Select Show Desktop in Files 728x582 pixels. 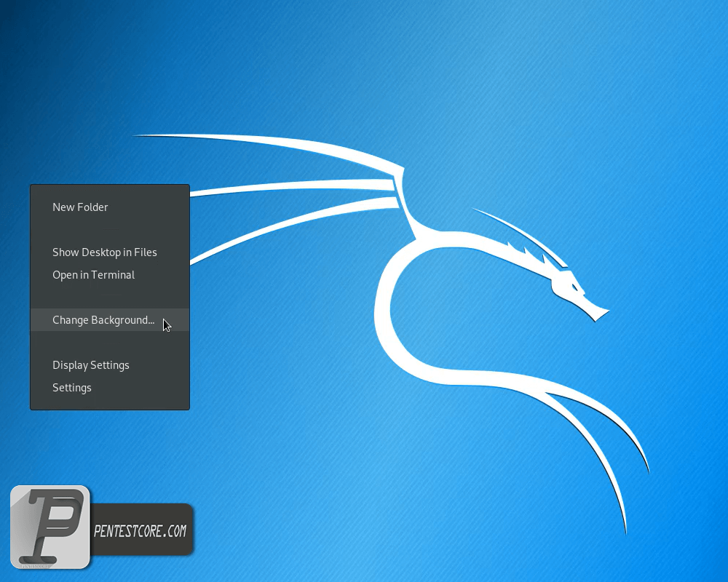coord(110,252)
